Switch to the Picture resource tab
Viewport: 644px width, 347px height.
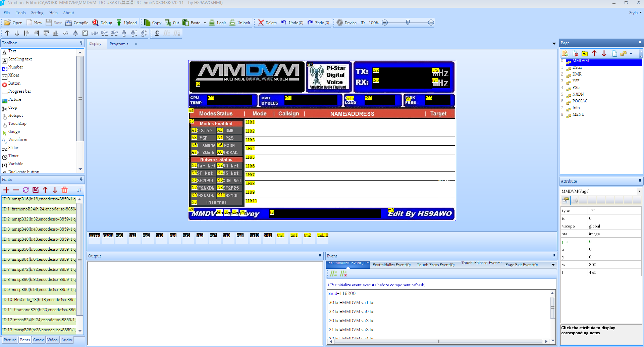coord(10,340)
